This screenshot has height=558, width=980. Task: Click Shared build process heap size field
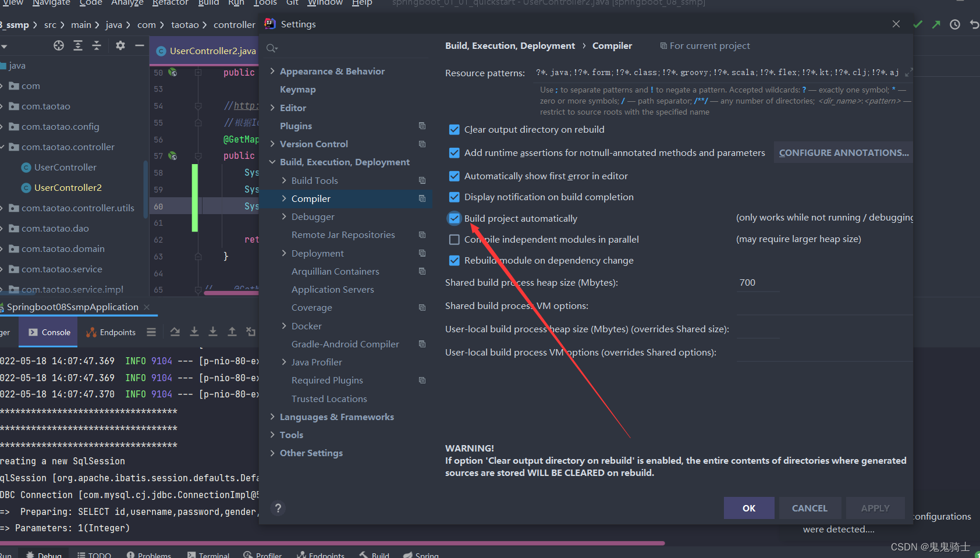pos(758,283)
